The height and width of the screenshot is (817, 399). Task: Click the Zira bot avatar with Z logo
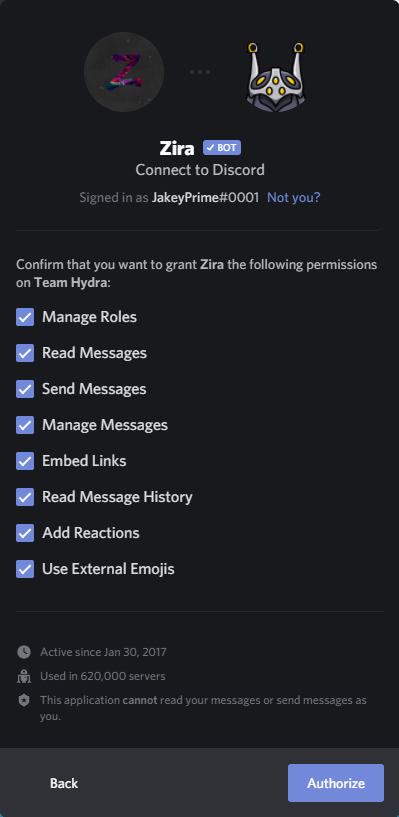click(x=124, y=72)
